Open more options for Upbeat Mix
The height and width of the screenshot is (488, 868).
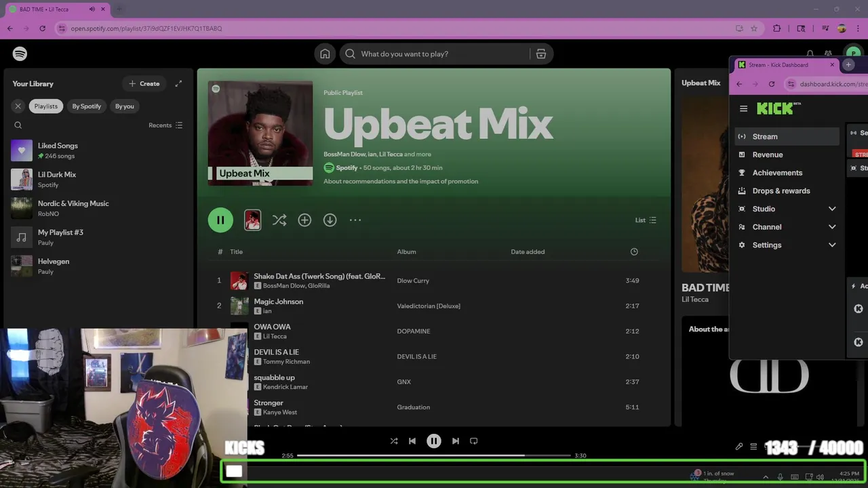tap(355, 220)
